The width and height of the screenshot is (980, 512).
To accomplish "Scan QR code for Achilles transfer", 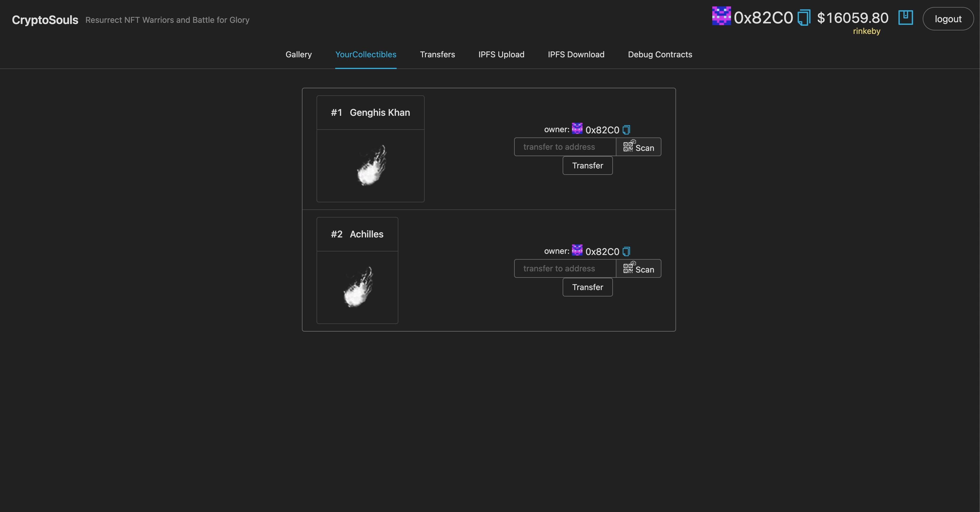I will coord(638,268).
